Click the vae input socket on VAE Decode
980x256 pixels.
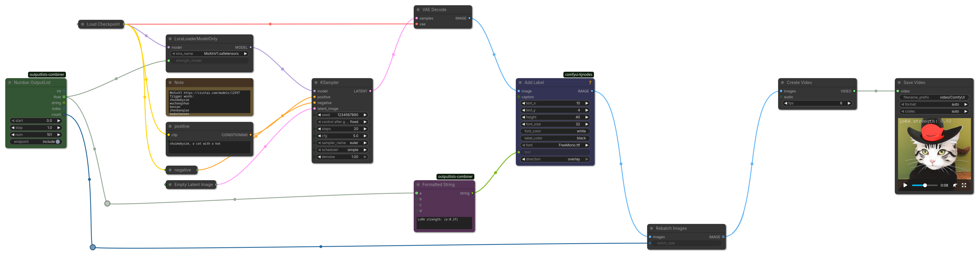coord(417,24)
